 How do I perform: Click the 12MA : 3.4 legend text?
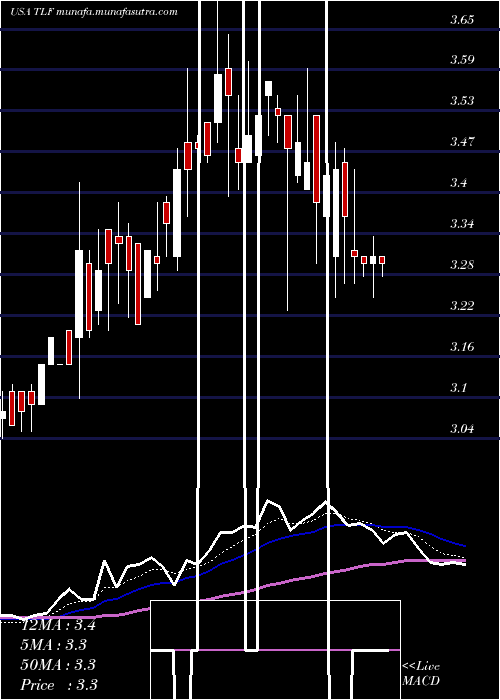coord(58,625)
